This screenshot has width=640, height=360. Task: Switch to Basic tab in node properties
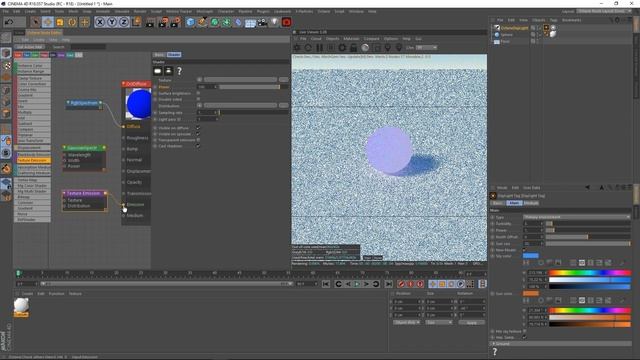point(159,54)
